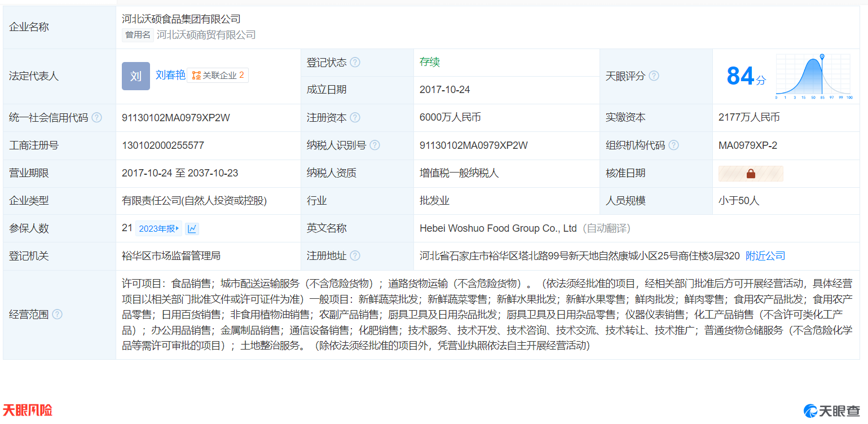The height and width of the screenshot is (424, 868).
Task: Open 关联企业 2 related companies button
Action: (218, 75)
